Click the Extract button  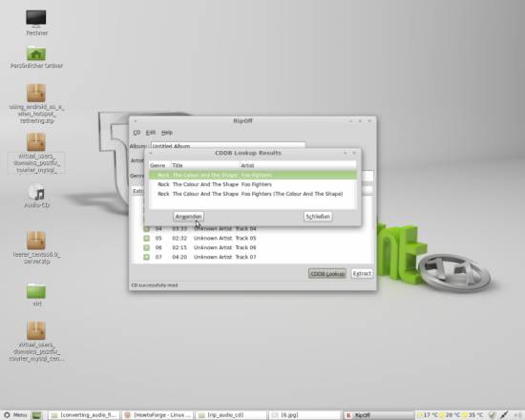[x=362, y=274]
